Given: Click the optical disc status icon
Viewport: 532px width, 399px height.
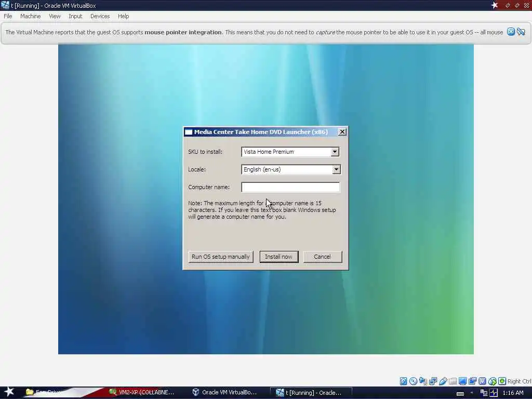Looking at the screenshot, I should coord(413,381).
